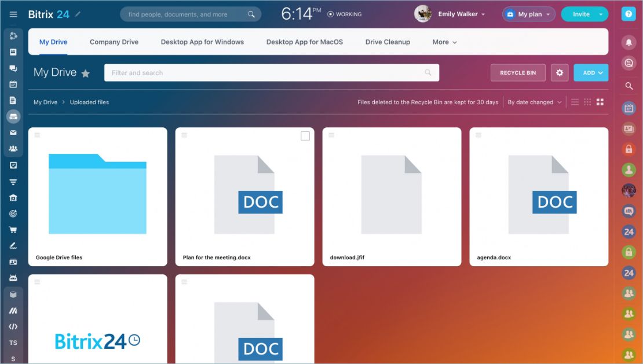
Task: Open developer code icon in left sidebar
Action: pyautogui.click(x=13, y=327)
